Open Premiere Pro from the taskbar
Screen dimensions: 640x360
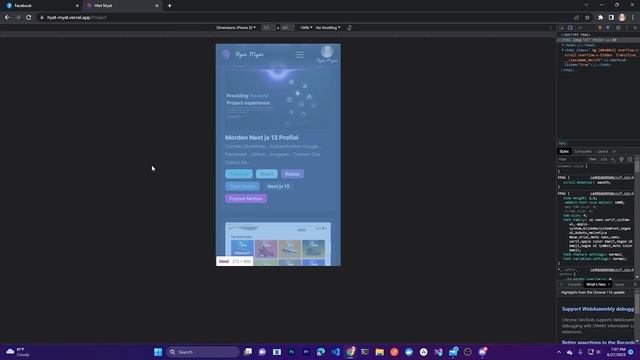(x=306, y=352)
